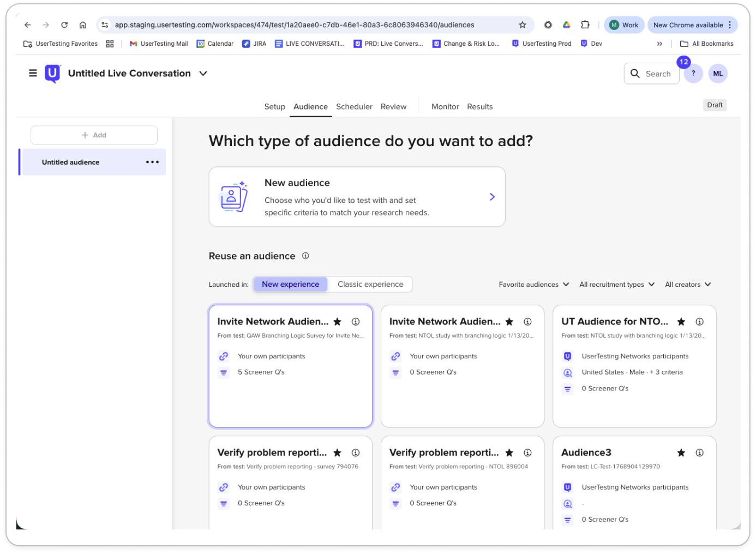756x554 pixels.
Task: Go to the Results tab
Action: [x=479, y=106]
